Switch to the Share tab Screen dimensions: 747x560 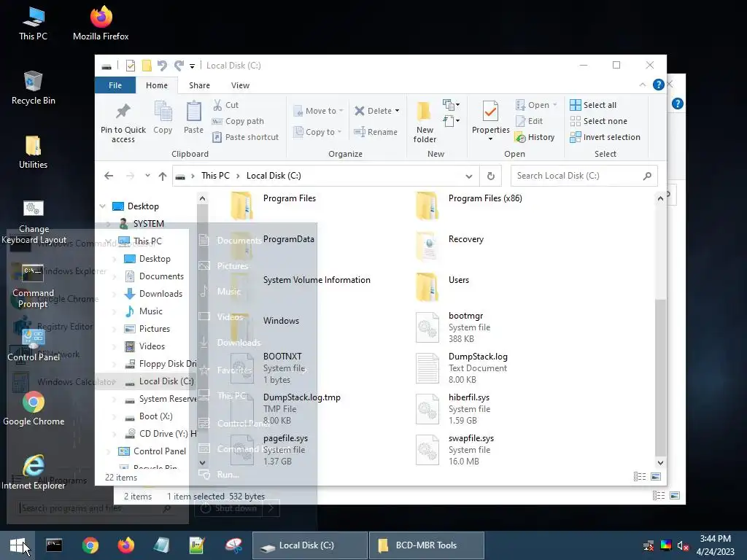[x=199, y=85]
